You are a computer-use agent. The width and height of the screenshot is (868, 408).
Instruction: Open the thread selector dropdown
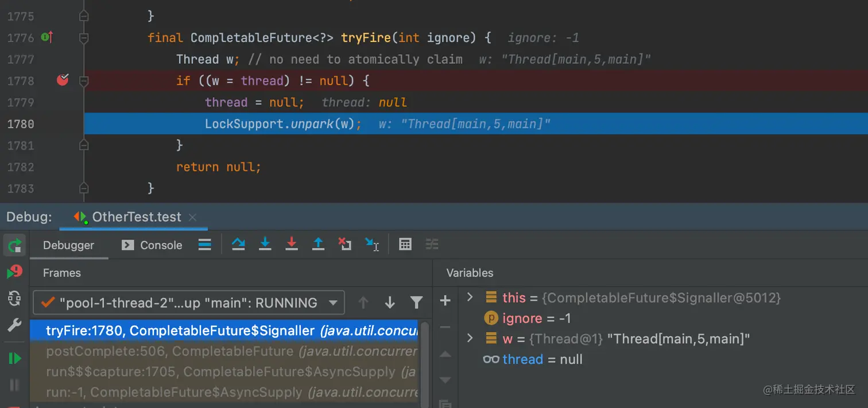(189, 303)
